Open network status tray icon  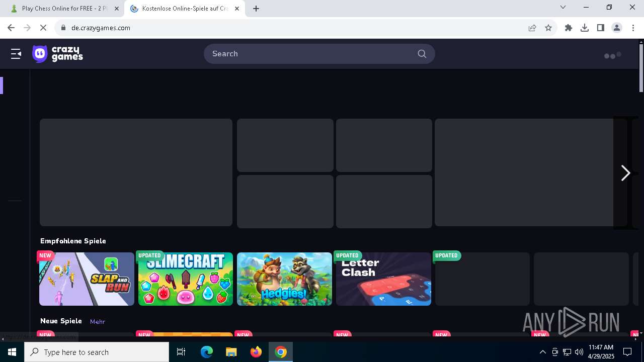click(x=567, y=352)
